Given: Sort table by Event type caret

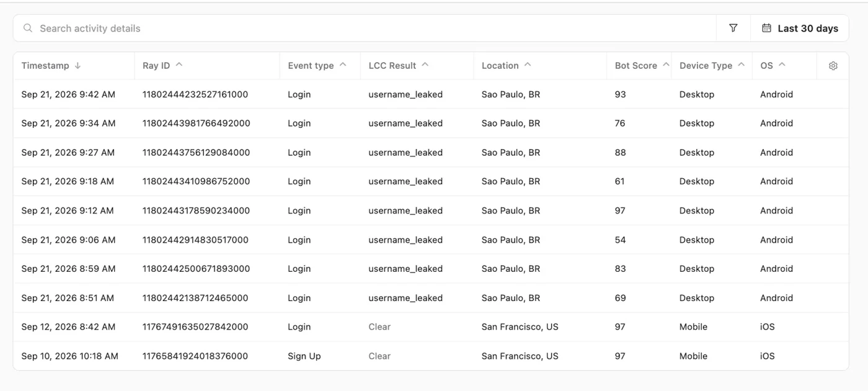Looking at the screenshot, I should (343, 65).
